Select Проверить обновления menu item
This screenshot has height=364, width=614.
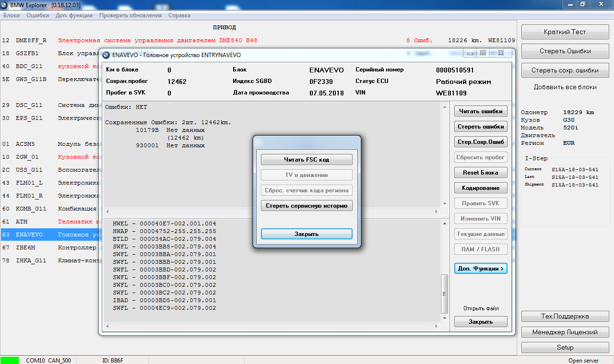click(x=130, y=15)
